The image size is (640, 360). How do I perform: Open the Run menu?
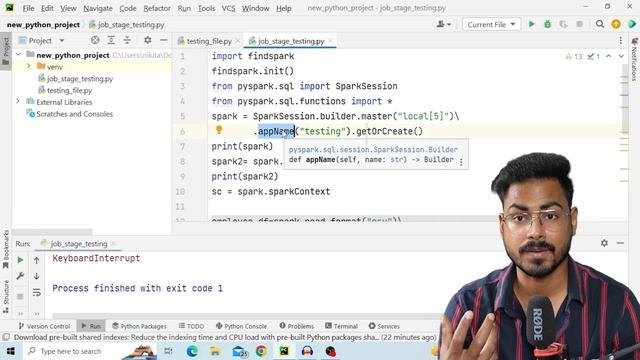tap(184, 8)
